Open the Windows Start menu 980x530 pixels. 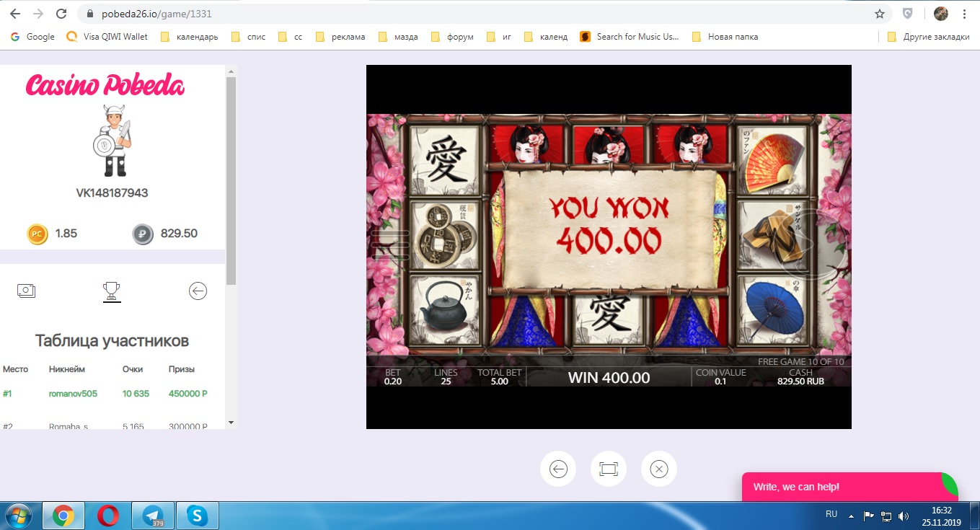click(19, 516)
